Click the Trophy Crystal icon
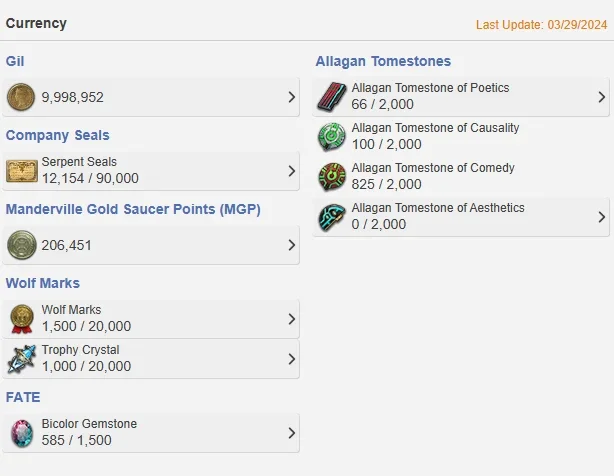This screenshot has height=476, width=614. (x=22, y=359)
